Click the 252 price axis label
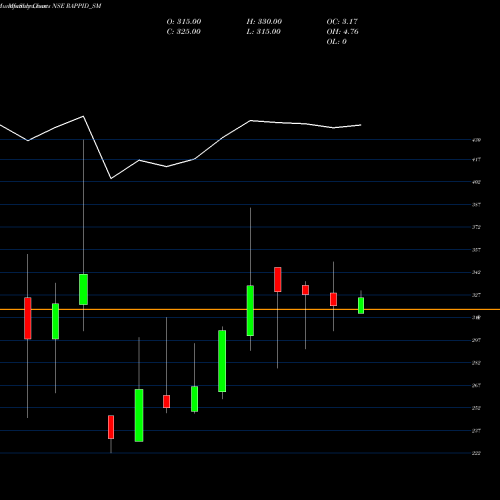The image size is (500, 500). pyautogui.click(x=476, y=408)
